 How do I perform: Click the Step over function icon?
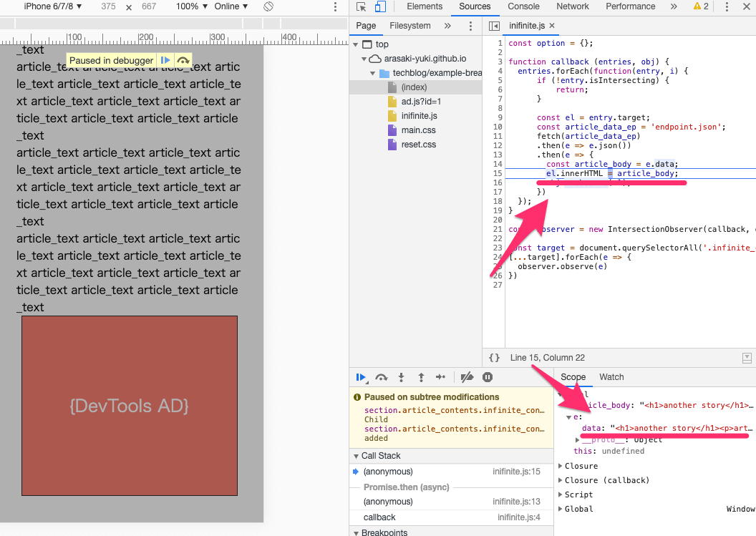point(382,377)
